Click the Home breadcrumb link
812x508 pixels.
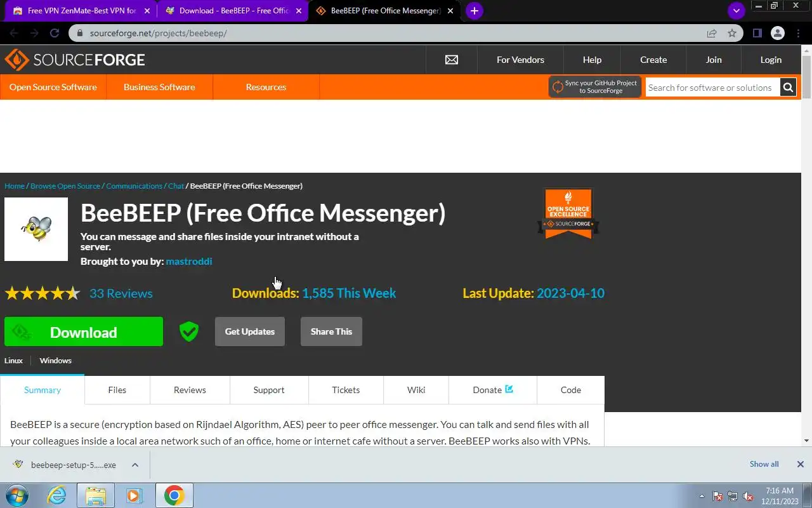(x=15, y=186)
